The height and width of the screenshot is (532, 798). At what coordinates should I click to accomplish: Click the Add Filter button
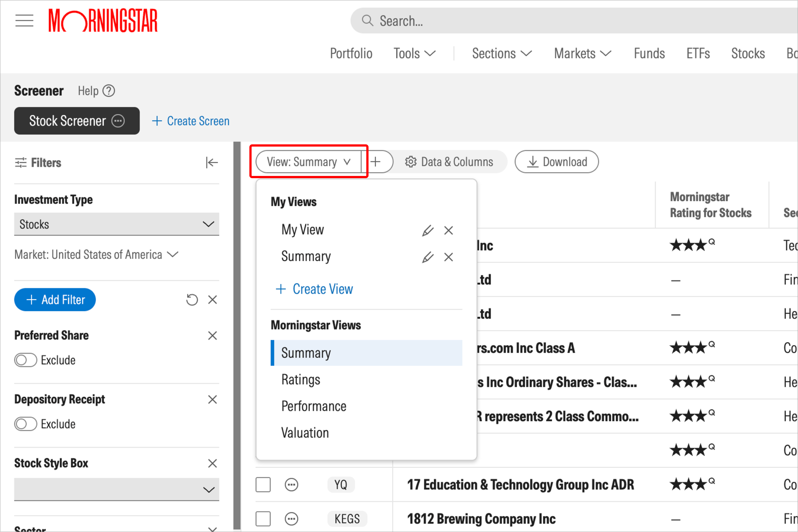(x=55, y=300)
